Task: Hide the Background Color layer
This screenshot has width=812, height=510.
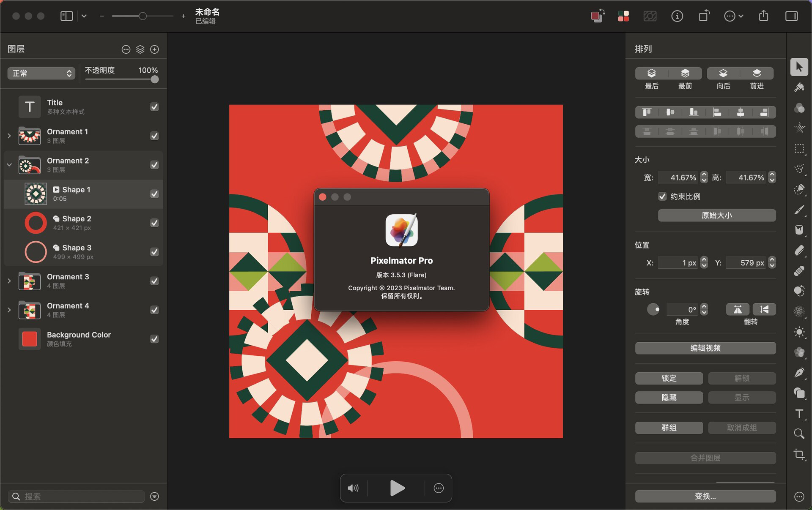Action: (154, 339)
